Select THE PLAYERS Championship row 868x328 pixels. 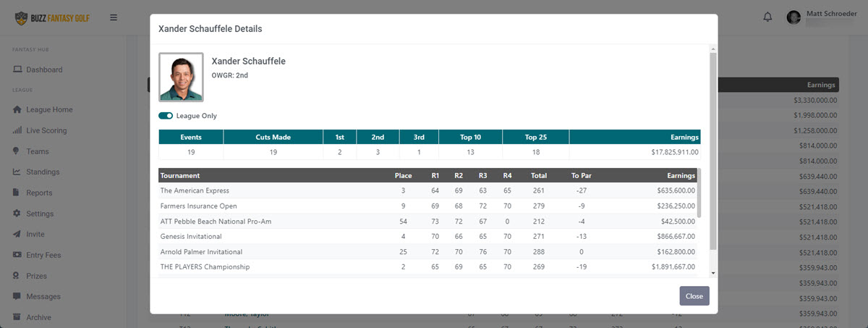427,266
